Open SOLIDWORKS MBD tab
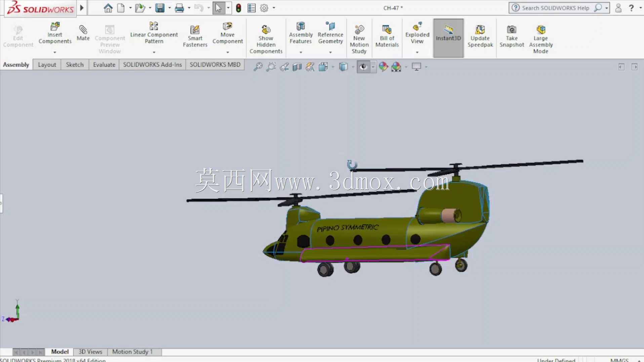644x362 pixels. click(x=215, y=65)
